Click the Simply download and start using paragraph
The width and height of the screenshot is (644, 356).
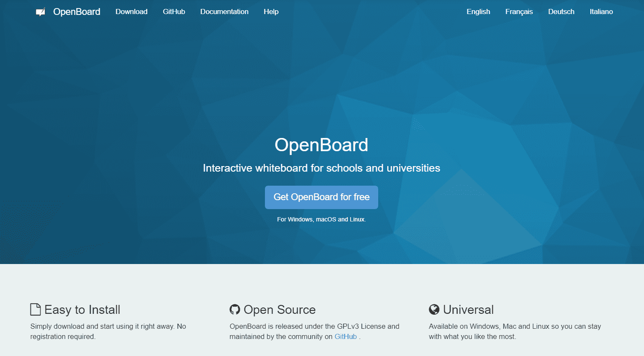click(108, 331)
